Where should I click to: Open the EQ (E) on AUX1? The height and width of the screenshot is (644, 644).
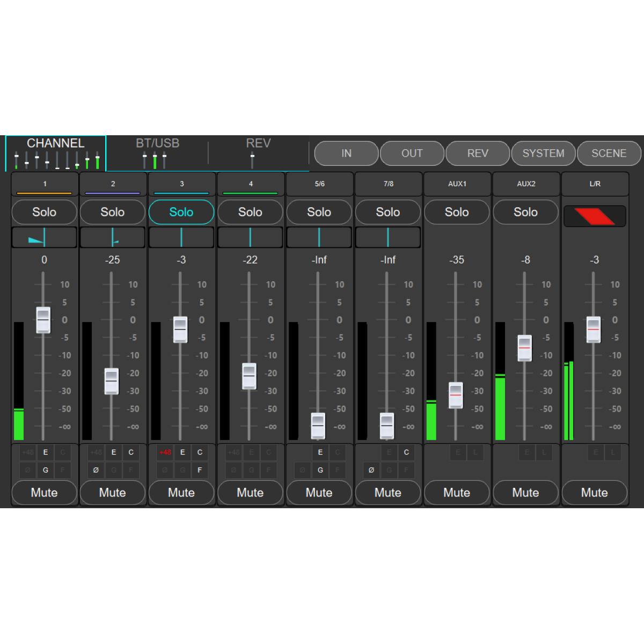[457, 452]
